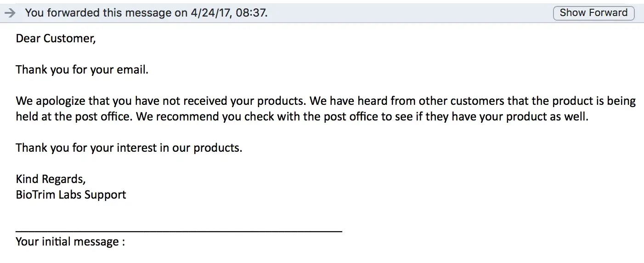Click the horizontal separator line

[x=179, y=231]
